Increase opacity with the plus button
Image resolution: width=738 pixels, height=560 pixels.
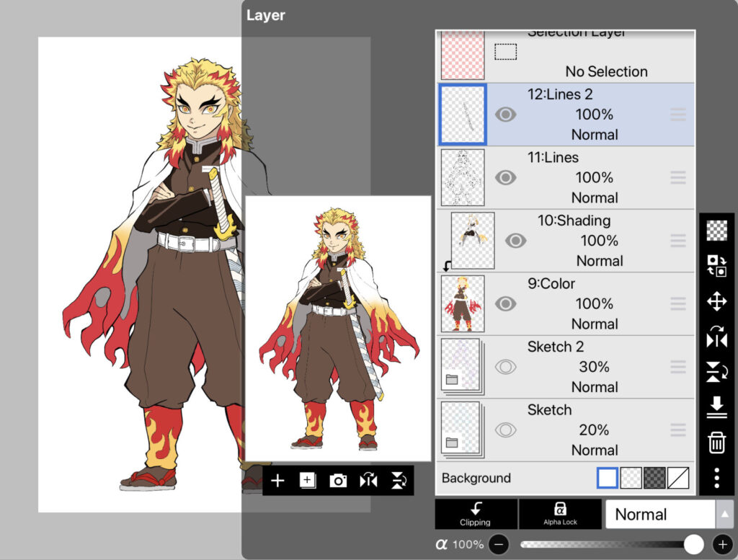click(721, 545)
